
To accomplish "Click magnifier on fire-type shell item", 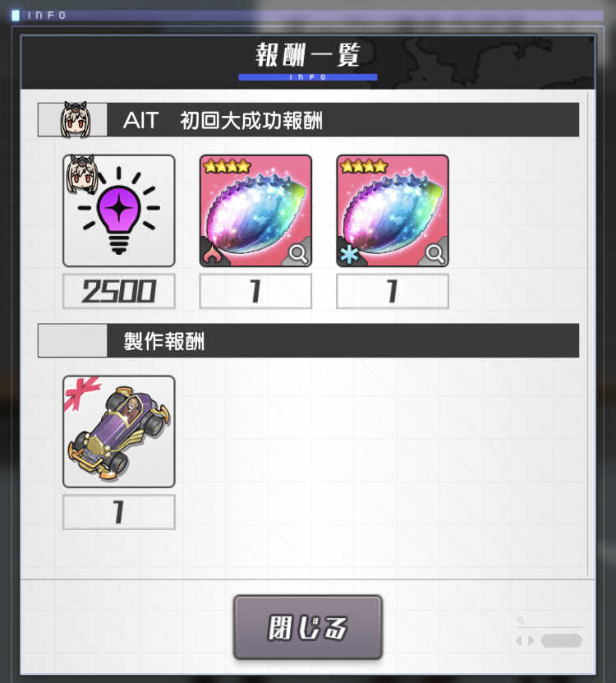I will pyautogui.click(x=298, y=253).
